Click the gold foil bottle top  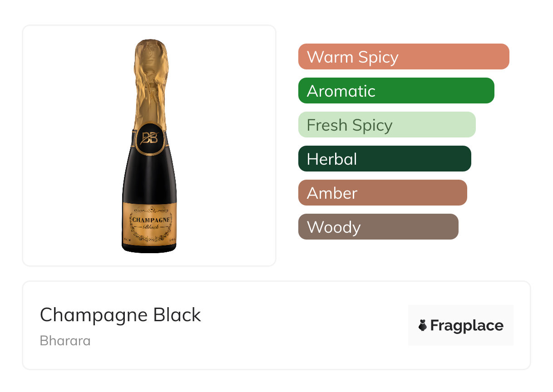click(151, 82)
